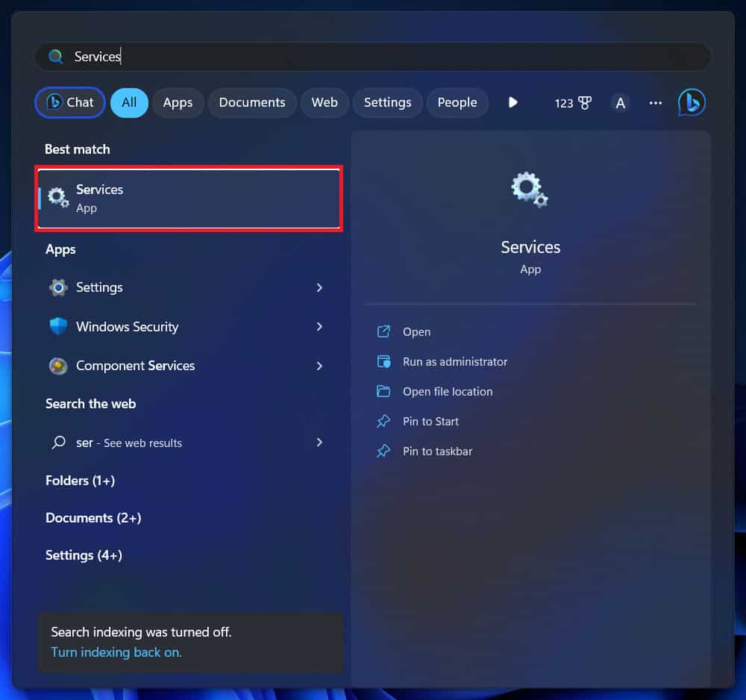Expand the Folders (1+) section
Image resolution: width=746 pixels, height=700 pixels.
coord(80,481)
